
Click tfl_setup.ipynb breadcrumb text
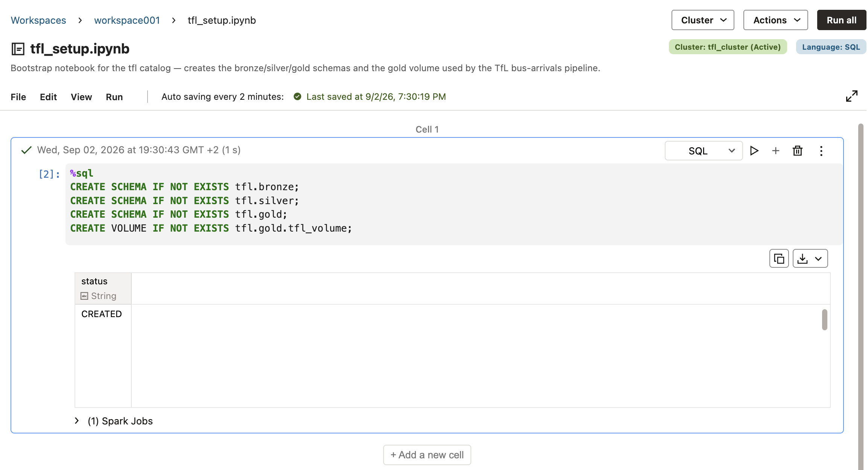[222, 20]
